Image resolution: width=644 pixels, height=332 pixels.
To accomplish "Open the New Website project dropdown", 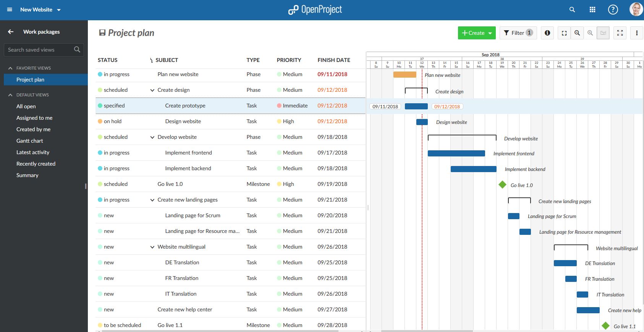I will 40,10.
